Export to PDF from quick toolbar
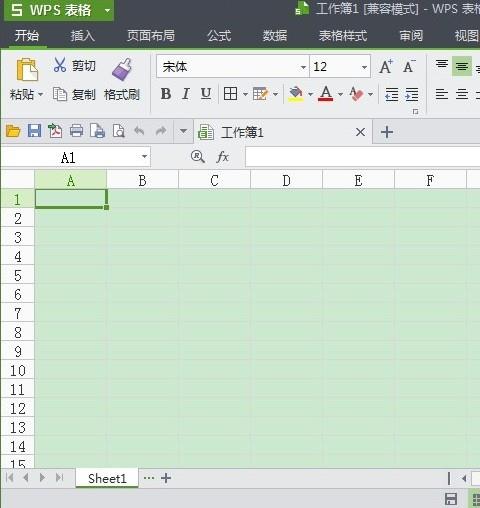This screenshot has width=480, height=508. [55, 131]
